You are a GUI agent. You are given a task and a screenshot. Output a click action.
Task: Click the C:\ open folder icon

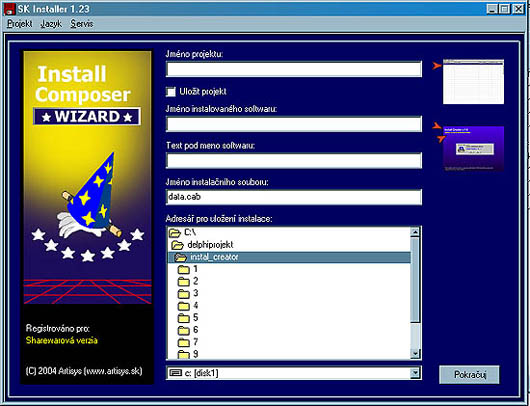pos(175,233)
